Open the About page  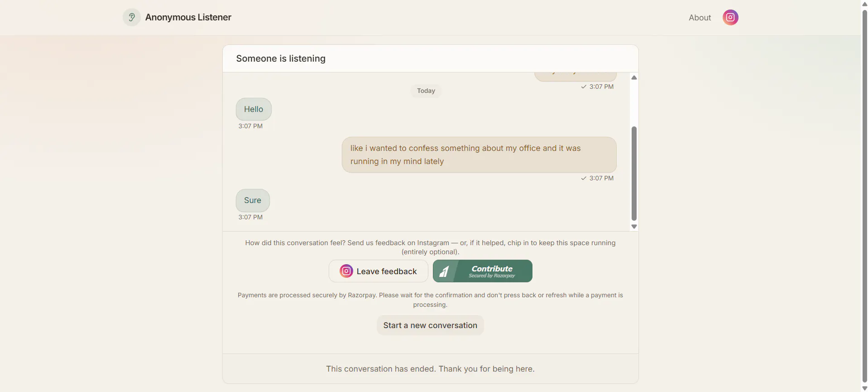(700, 17)
